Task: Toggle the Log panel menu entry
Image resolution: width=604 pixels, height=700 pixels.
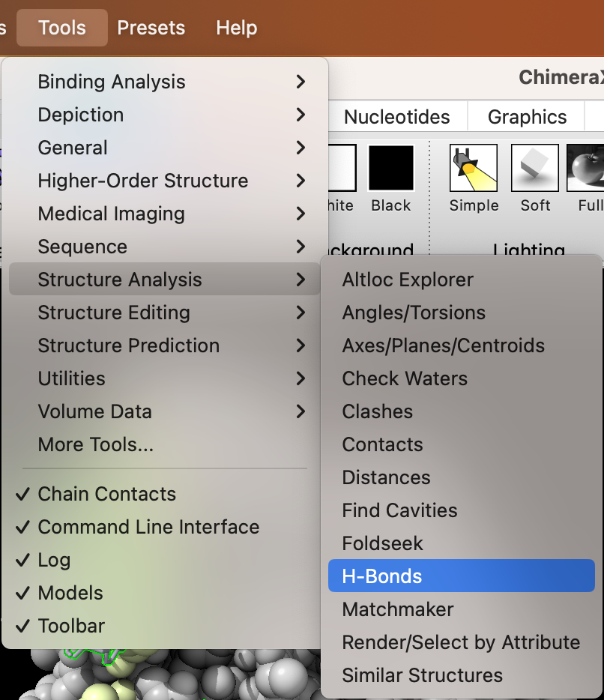Action: click(x=54, y=560)
